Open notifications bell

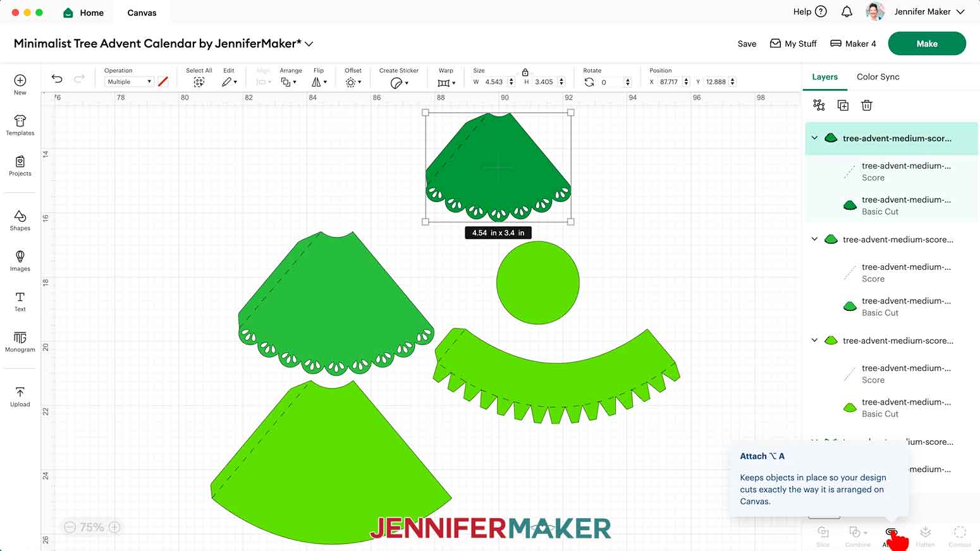(847, 11)
